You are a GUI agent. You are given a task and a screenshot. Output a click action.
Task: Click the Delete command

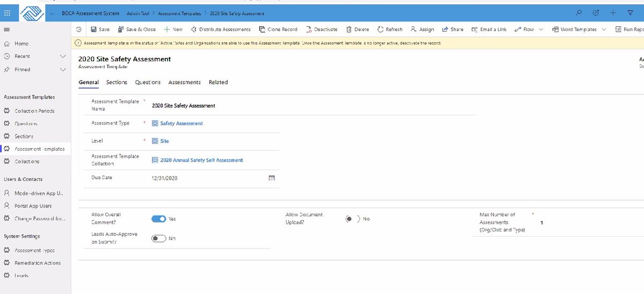(x=357, y=30)
